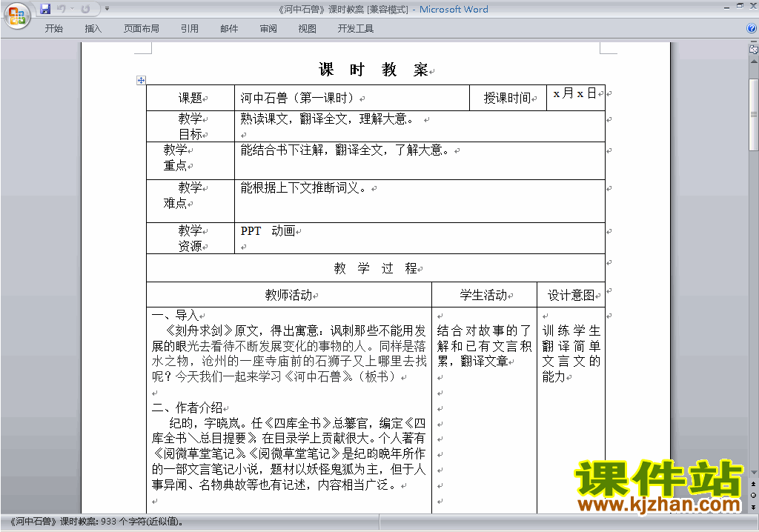This screenshot has width=759, height=532.
Task: Click the vertical scrollbar up arrow
Action: point(754,62)
